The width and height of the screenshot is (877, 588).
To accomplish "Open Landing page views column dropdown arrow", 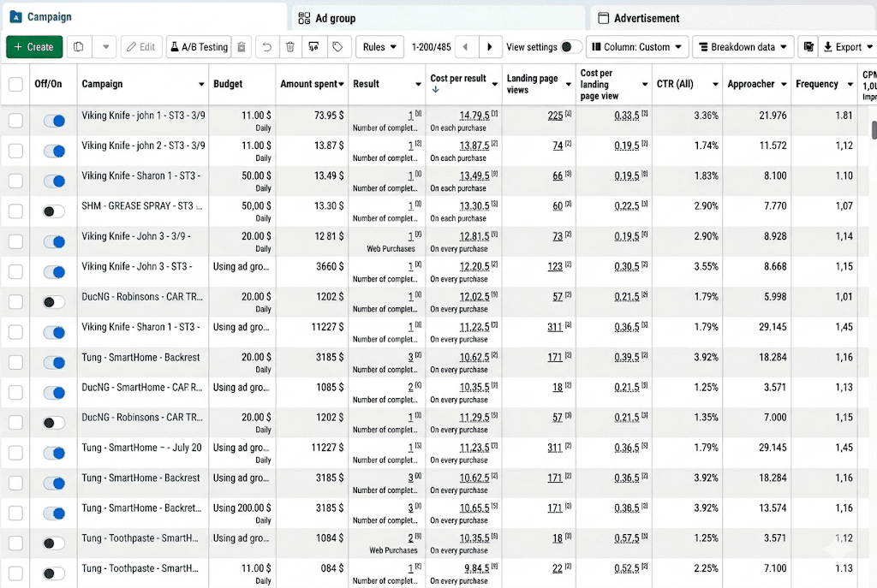I will [x=569, y=85].
